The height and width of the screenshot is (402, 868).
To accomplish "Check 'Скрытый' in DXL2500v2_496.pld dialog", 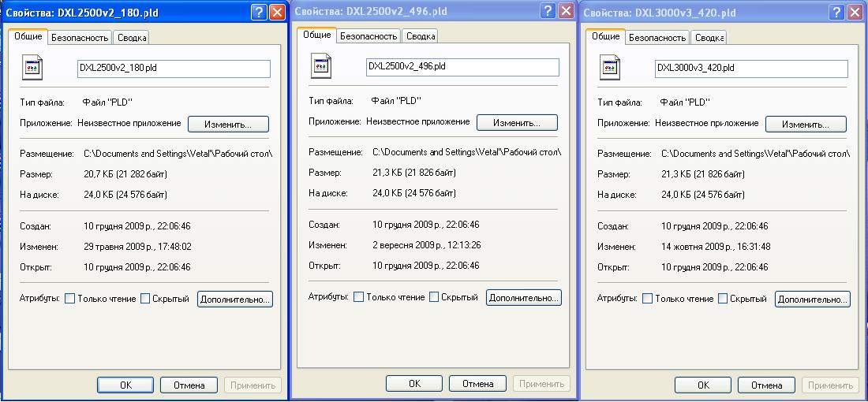I will (x=433, y=297).
